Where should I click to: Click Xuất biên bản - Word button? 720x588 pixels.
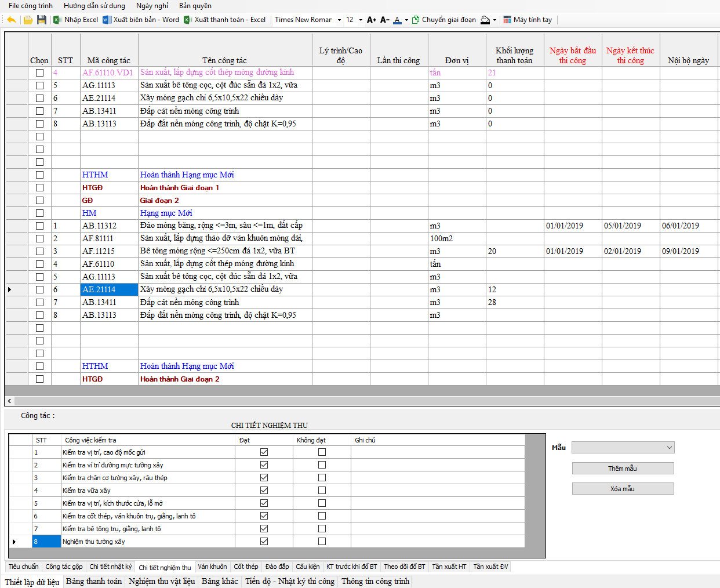point(141,20)
